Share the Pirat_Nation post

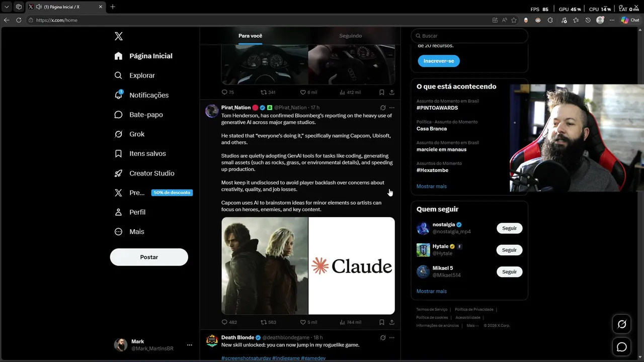point(392,322)
